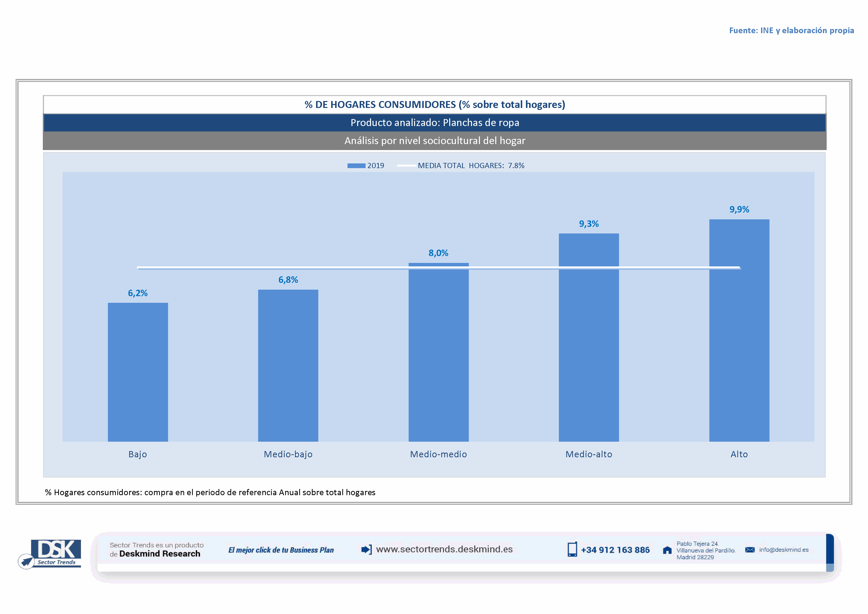Click the house address icon

(667, 550)
